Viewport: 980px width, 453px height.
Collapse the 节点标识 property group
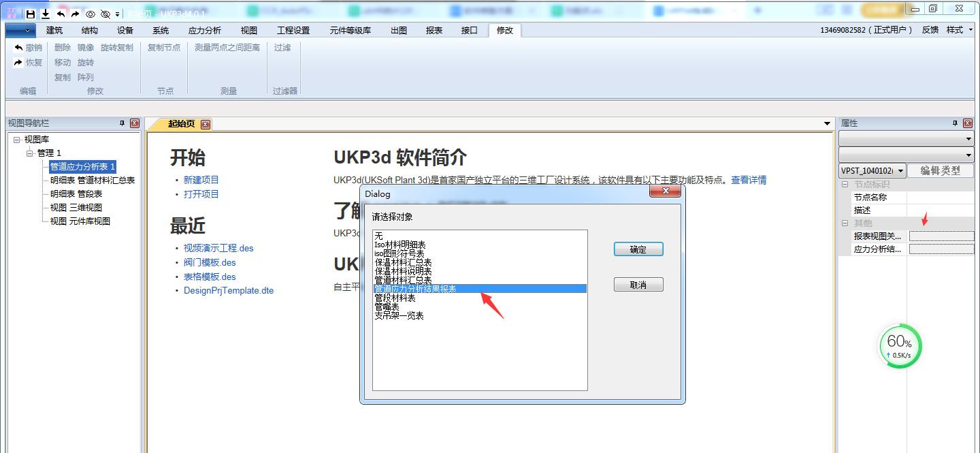[x=845, y=185]
